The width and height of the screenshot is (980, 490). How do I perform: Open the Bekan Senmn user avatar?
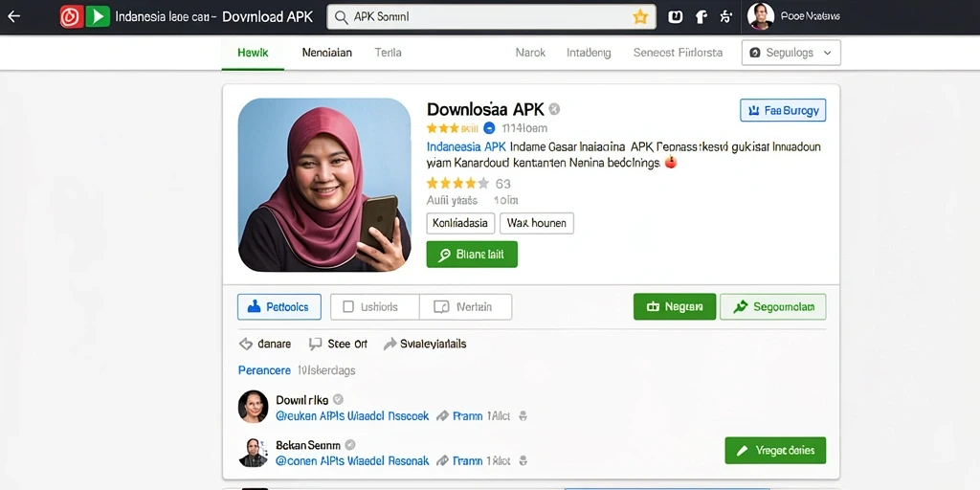pyautogui.click(x=253, y=453)
